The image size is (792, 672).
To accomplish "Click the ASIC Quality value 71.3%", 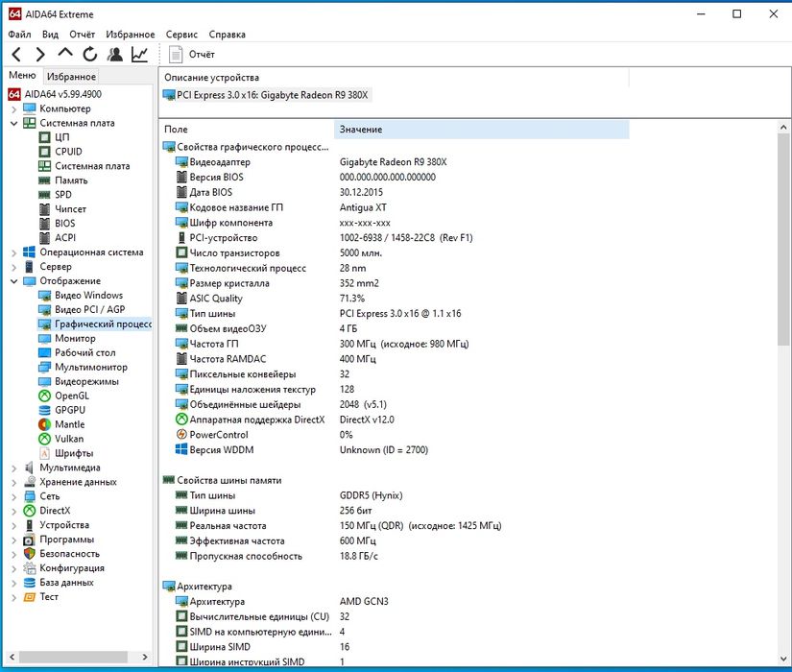I will [352, 299].
